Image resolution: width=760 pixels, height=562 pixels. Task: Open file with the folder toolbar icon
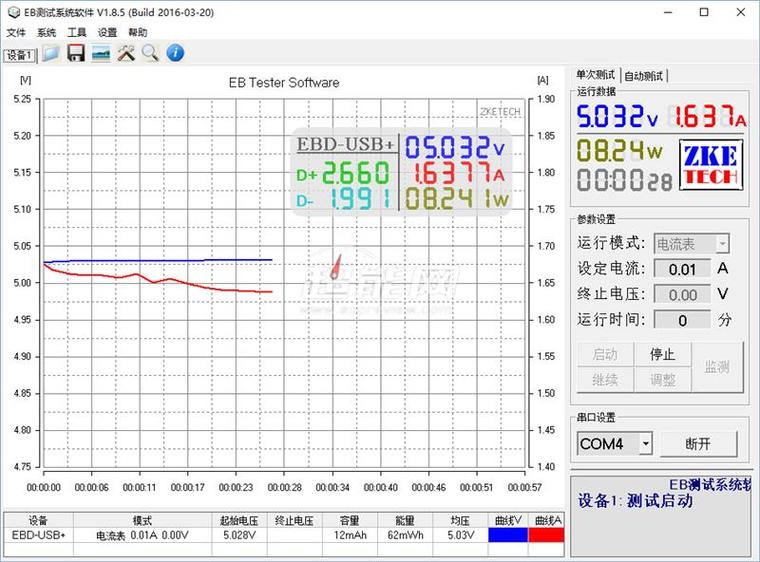point(51,53)
